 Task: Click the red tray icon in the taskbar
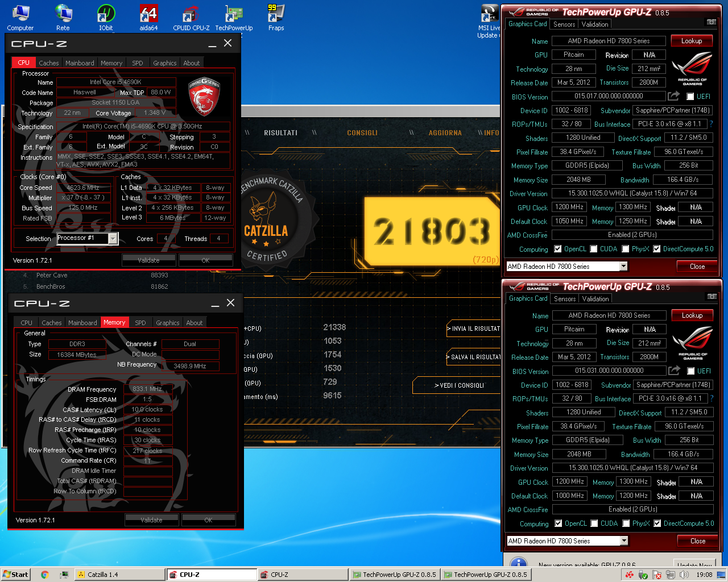point(630,575)
